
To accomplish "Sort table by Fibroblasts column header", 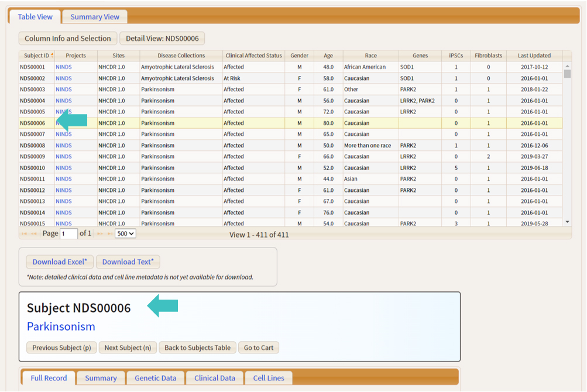I will click(489, 56).
